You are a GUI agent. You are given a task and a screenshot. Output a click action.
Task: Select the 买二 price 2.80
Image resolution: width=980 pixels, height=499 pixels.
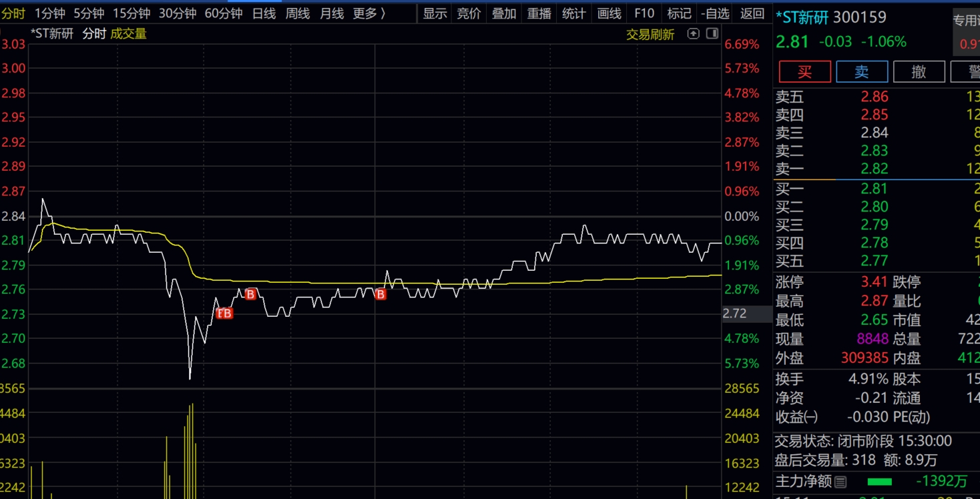tap(875, 207)
